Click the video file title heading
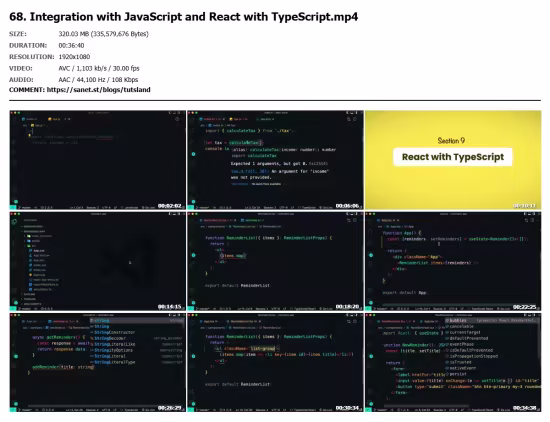Screen dimensions: 550x422 tap(183, 16)
